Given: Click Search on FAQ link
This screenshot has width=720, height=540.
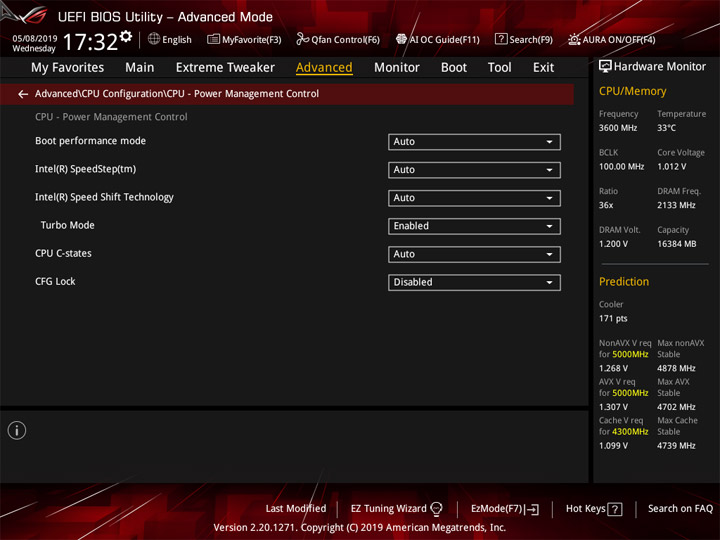Looking at the screenshot, I should 680,509.
